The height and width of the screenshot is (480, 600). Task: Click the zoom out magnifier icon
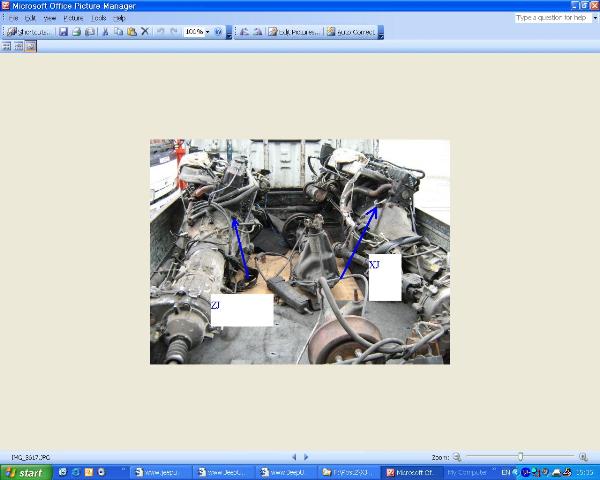[x=457, y=457]
